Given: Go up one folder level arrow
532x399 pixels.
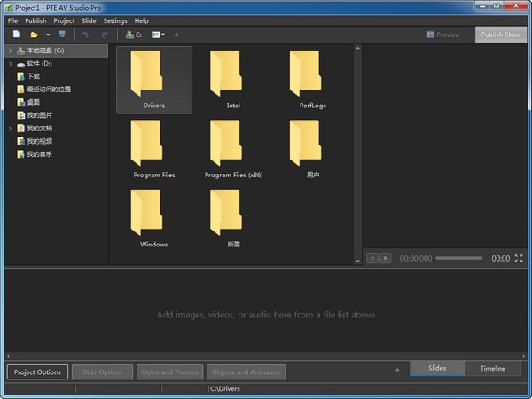Looking at the screenshot, I should (x=176, y=35).
